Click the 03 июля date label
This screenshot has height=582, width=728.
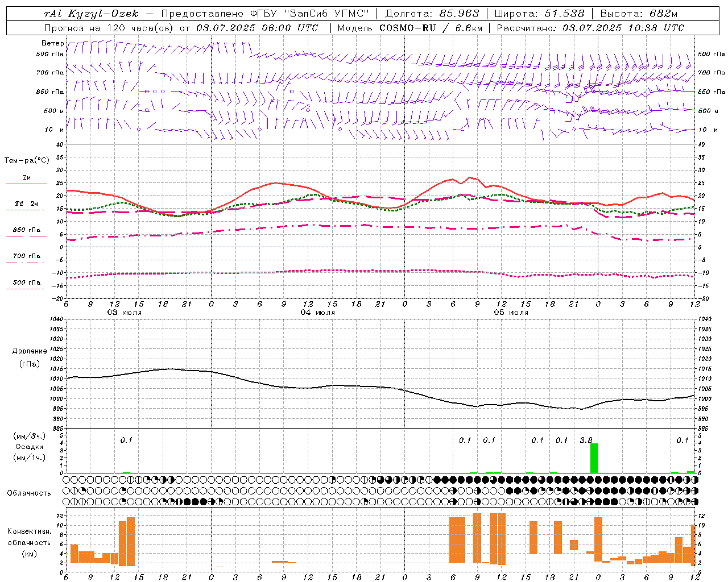(x=125, y=313)
